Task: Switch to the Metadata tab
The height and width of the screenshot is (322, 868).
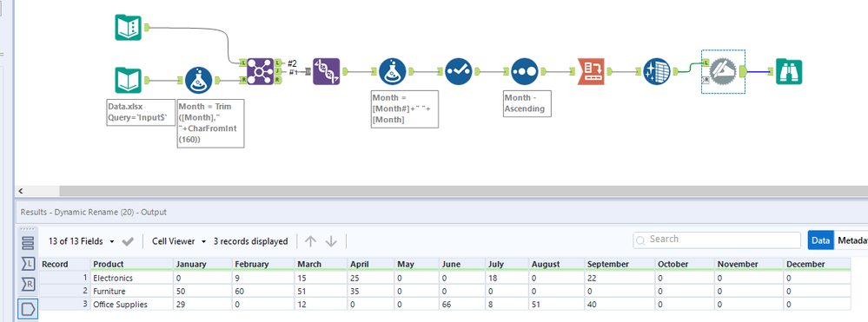Action: (852, 240)
